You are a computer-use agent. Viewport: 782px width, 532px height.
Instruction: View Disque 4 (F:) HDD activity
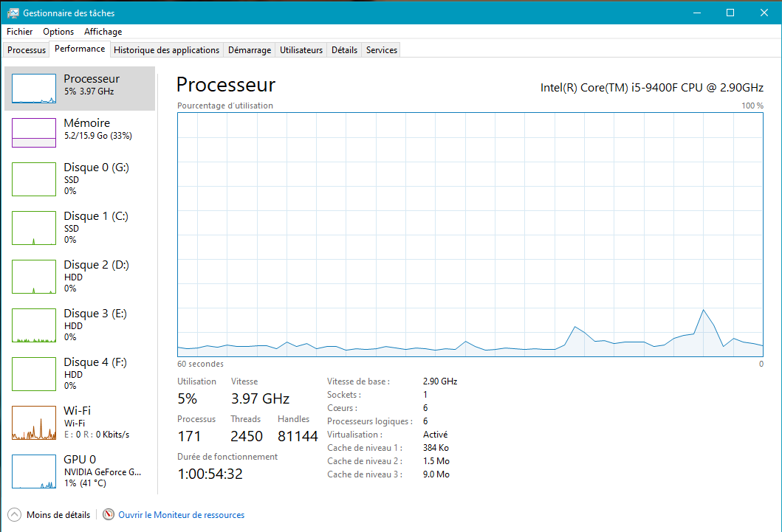(34, 374)
